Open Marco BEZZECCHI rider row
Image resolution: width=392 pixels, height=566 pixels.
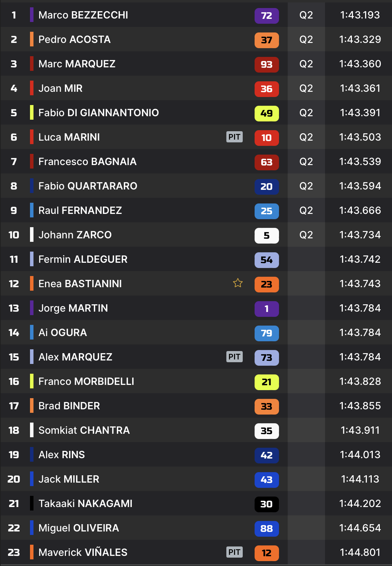pos(196,15)
